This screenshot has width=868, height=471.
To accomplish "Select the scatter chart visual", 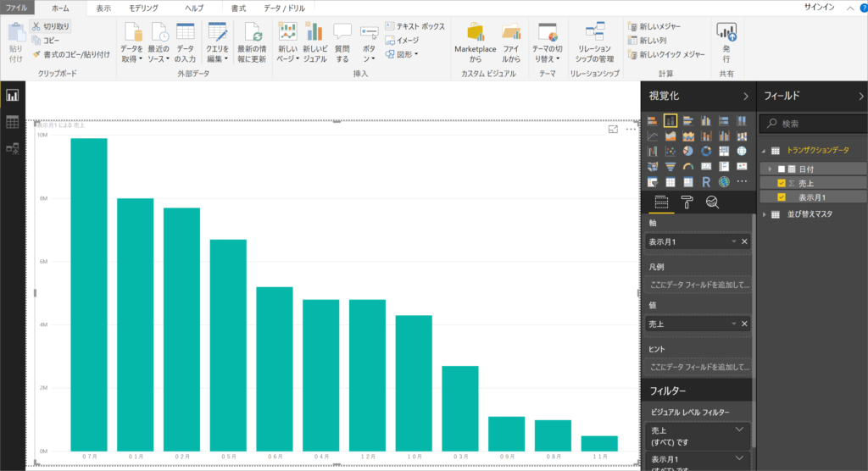I will coord(670,151).
